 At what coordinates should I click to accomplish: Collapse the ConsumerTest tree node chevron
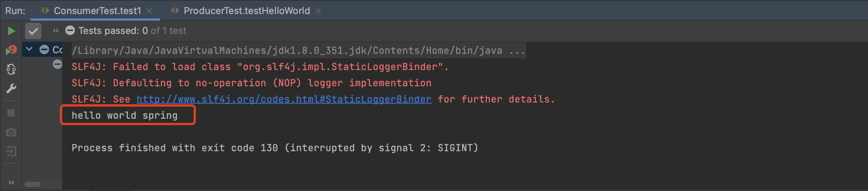(x=30, y=49)
